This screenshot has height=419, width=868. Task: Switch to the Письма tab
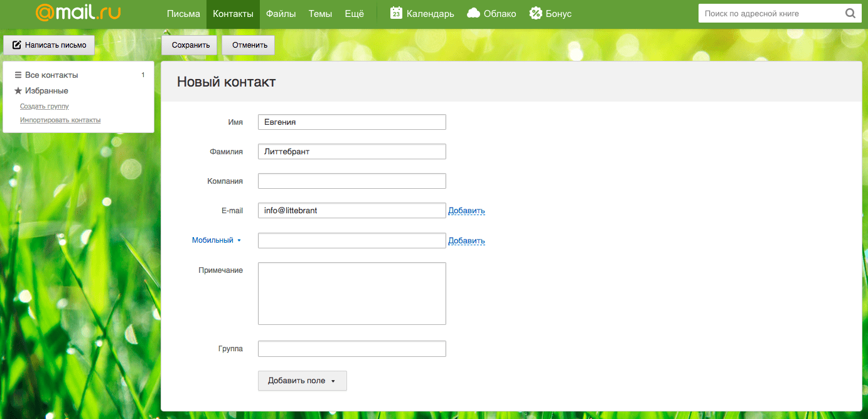click(183, 14)
